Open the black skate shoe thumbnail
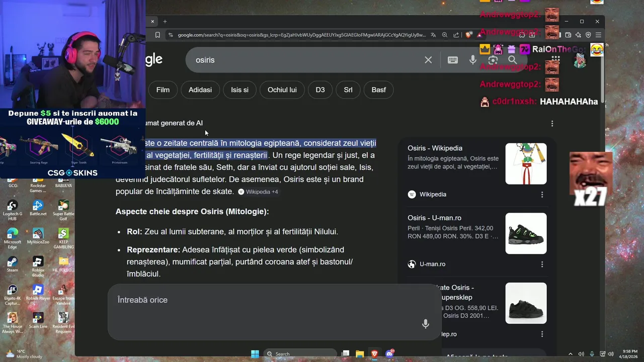Viewport: 644px width, 362px height. pyautogui.click(x=526, y=303)
